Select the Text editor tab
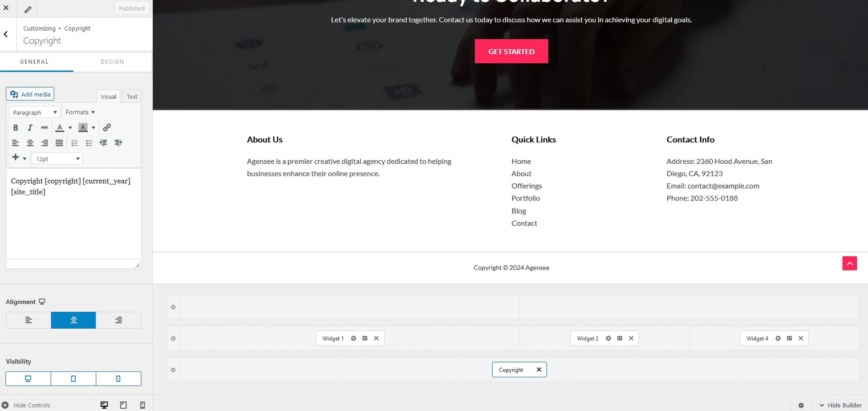Screen dimensions: 868x411 (132, 97)
